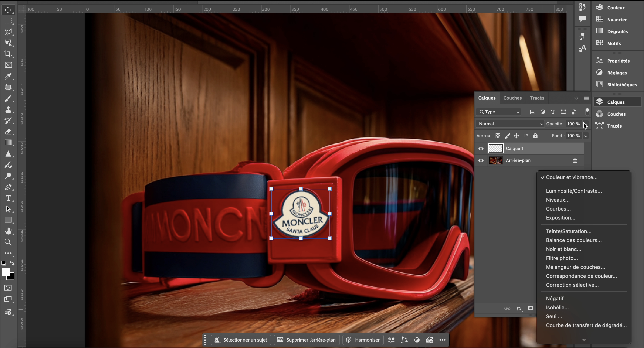This screenshot has width=644, height=348.
Task: Click the layer effects fx icon
Action: point(519,308)
